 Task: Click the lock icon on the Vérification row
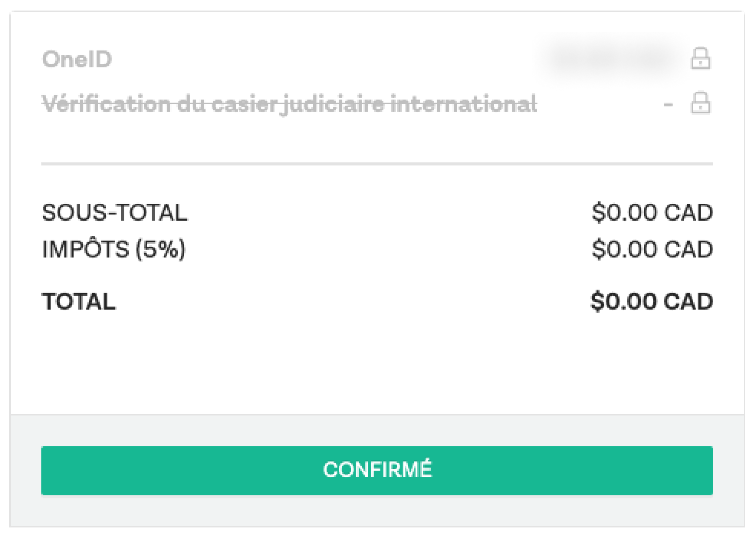pos(700,103)
